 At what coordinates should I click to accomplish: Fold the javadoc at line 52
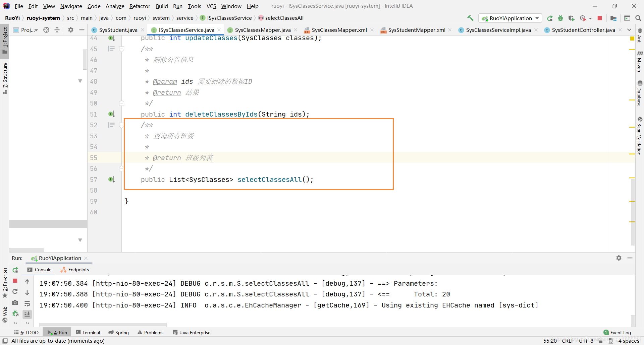121,125
